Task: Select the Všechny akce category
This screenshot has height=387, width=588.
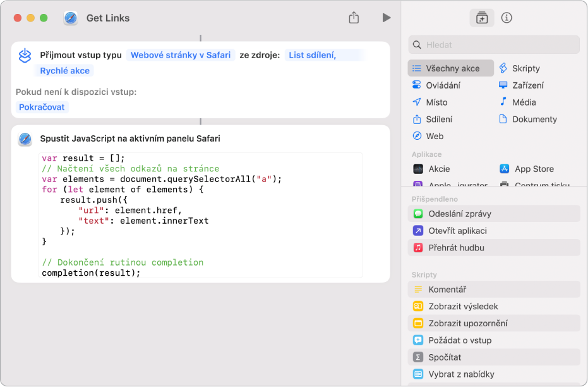Action: coord(451,68)
